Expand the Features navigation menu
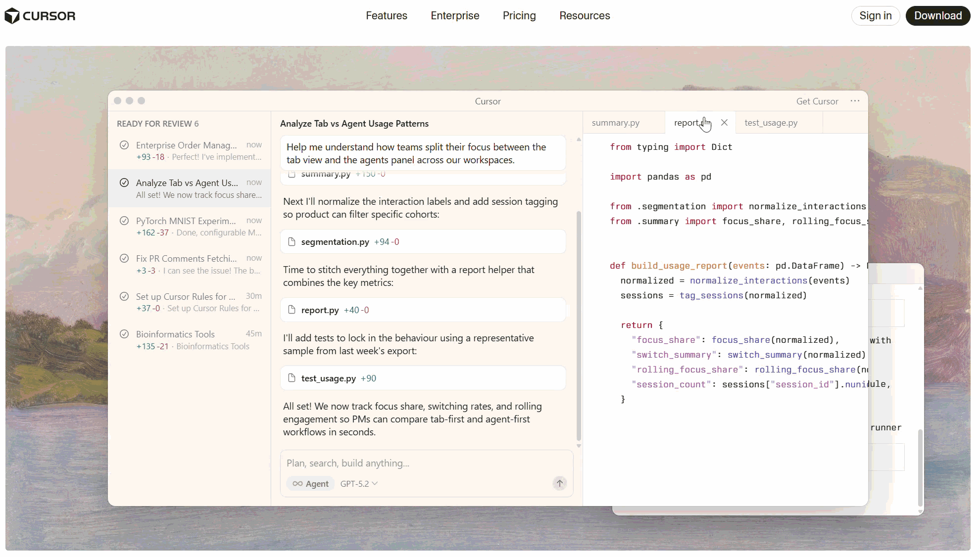Image resolution: width=980 pixels, height=557 pixels. (x=386, y=16)
